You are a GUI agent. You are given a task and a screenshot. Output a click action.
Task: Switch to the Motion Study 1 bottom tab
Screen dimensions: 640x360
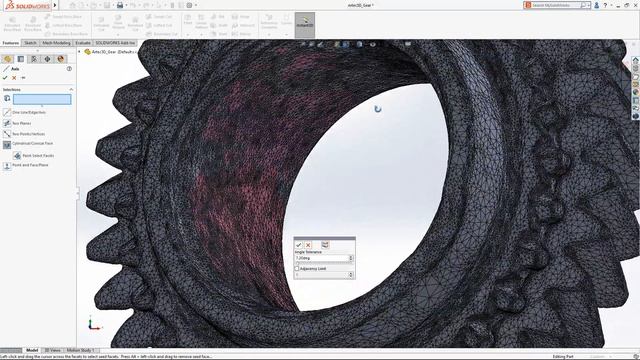click(80, 350)
